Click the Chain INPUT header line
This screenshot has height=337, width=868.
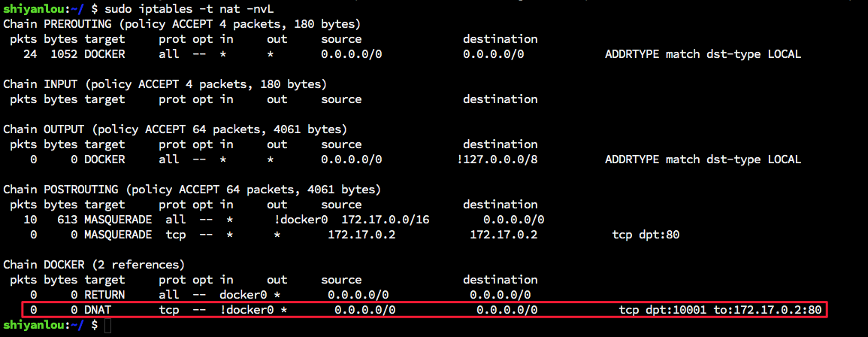click(x=165, y=84)
